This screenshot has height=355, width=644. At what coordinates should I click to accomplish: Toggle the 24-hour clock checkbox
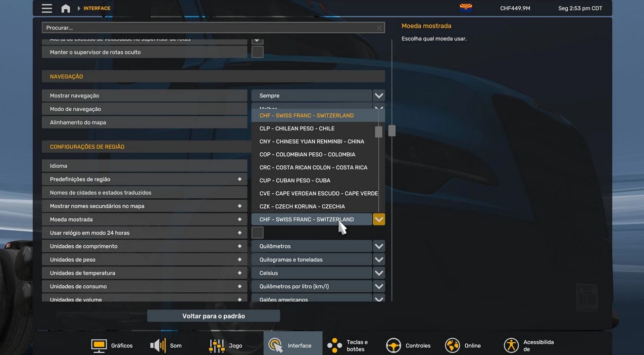click(257, 233)
